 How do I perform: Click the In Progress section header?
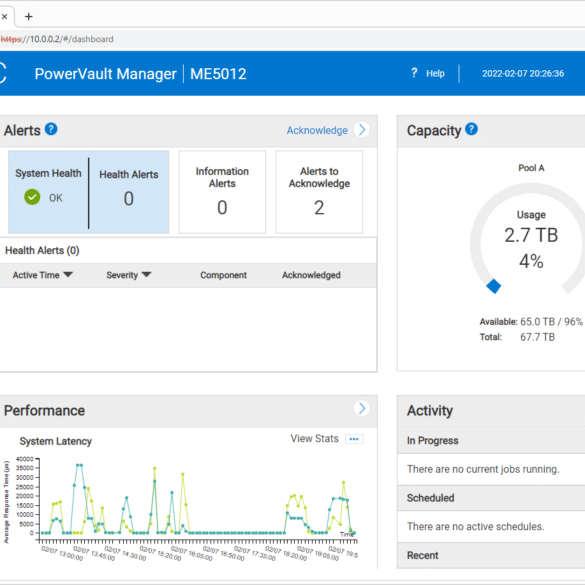coord(491,441)
